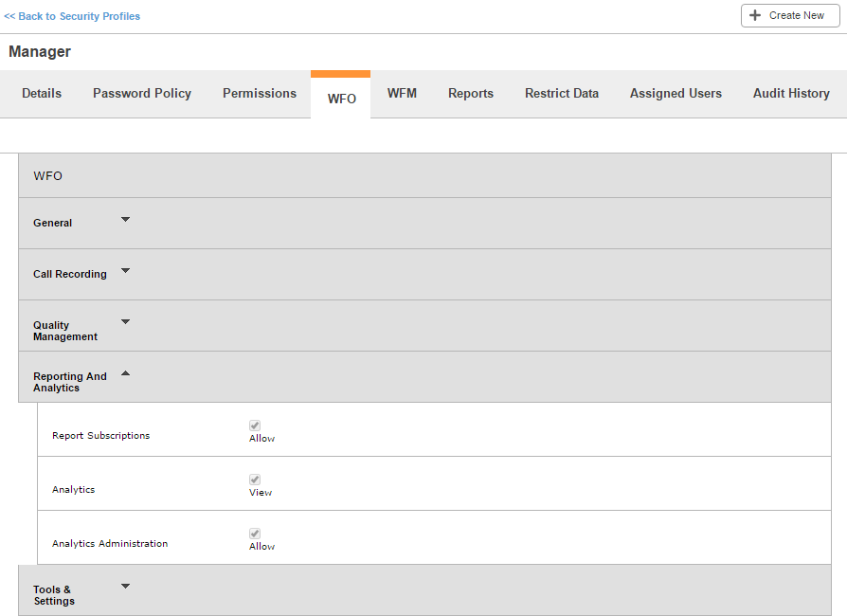Click the Back to Security Profiles link
847x616 pixels.
pyautogui.click(x=72, y=16)
